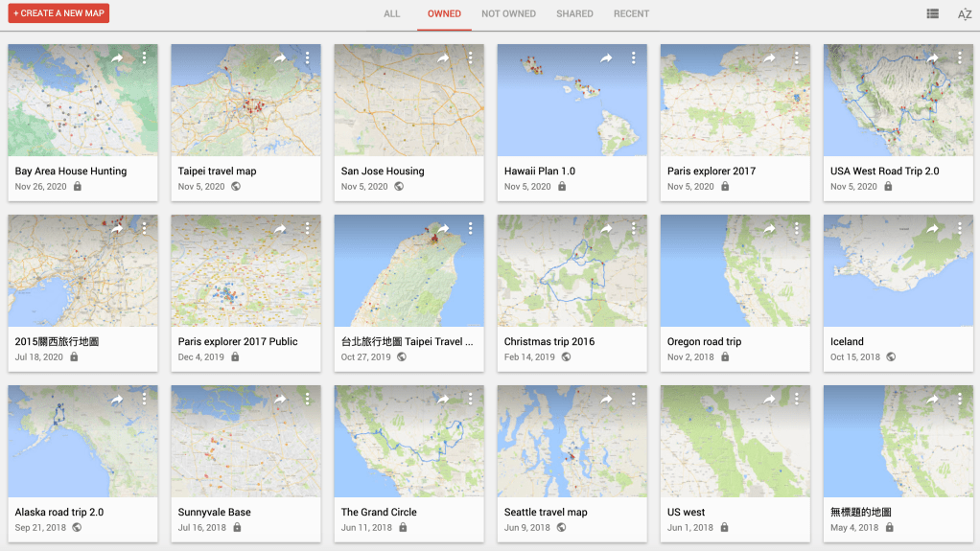Switch to list view layout

(932, 14)
